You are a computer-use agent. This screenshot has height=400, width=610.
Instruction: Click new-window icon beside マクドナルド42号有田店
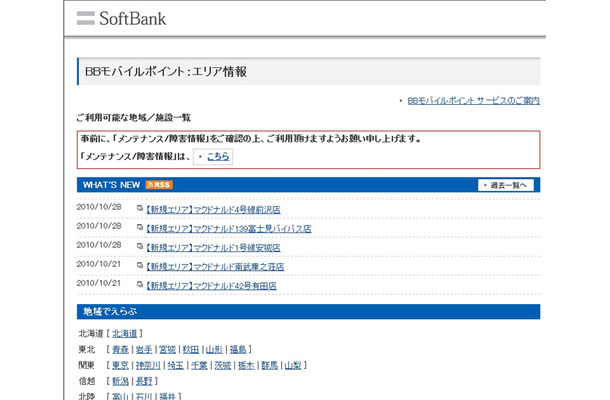point(140,285)
